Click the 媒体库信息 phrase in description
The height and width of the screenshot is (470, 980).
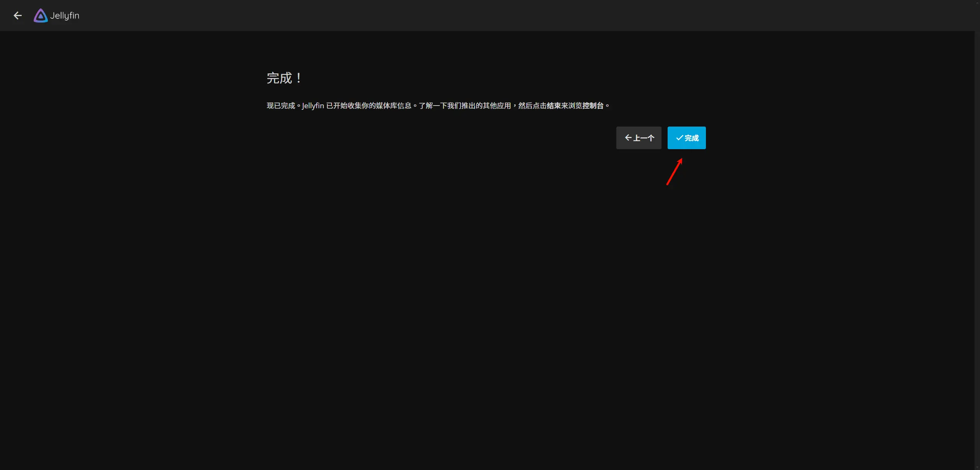pyautogui.click(x=394, y=106)
